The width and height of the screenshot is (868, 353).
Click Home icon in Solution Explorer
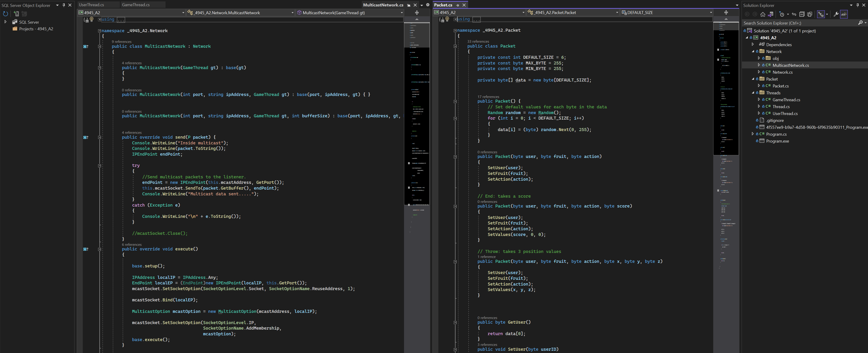pos(763,14)
